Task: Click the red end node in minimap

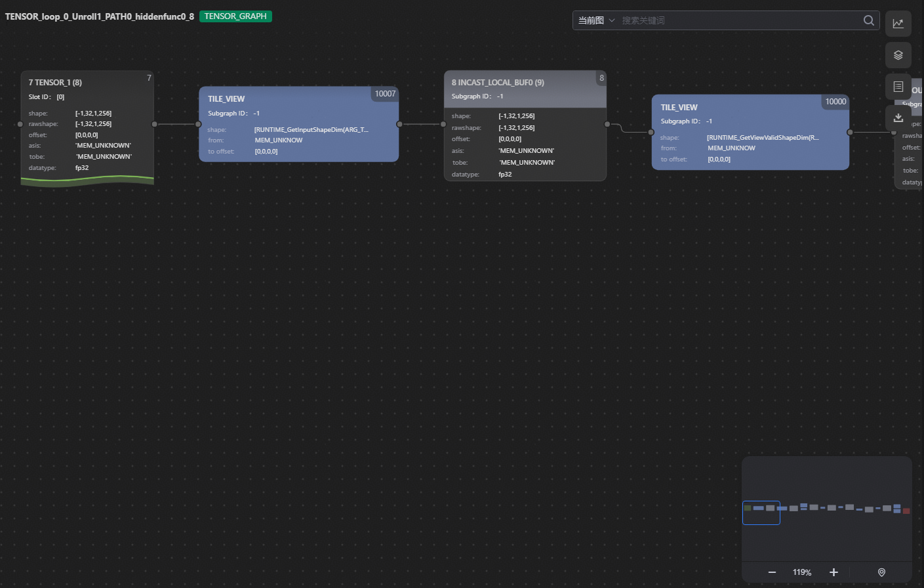Action: coord(906,511)
